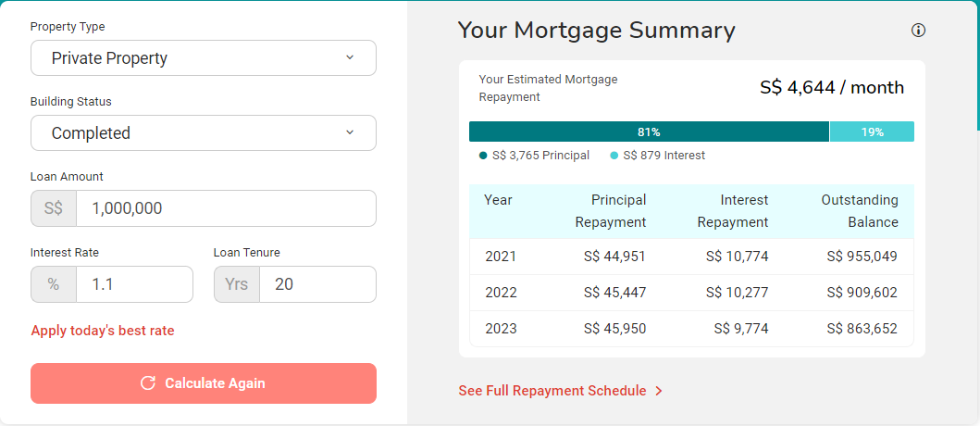The width and height of the screenshot is (980, 426).
Task: Select the 2021 repayment row
Action: click(691, 257)
